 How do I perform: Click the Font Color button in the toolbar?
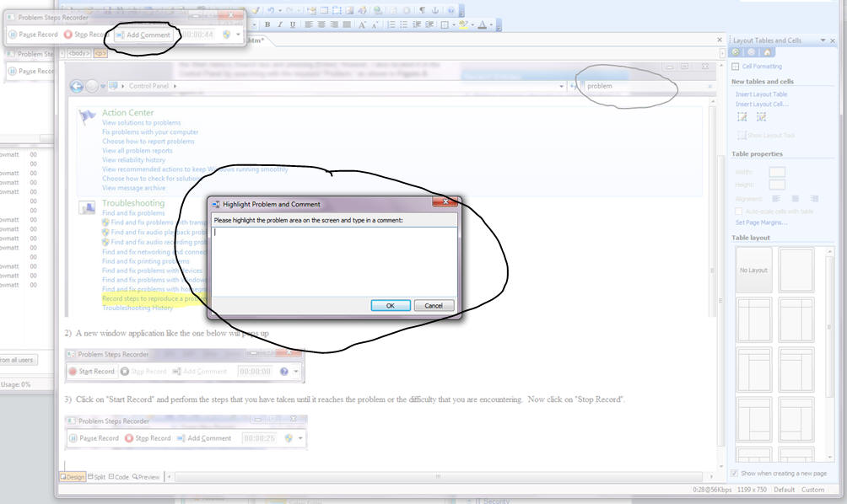[483, 24]
